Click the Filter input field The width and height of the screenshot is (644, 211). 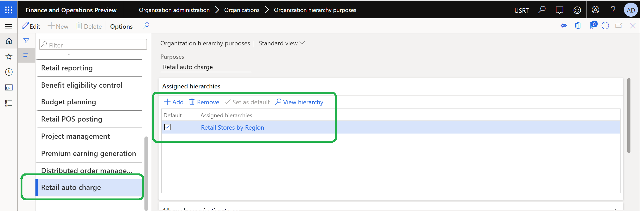(93, 45)
